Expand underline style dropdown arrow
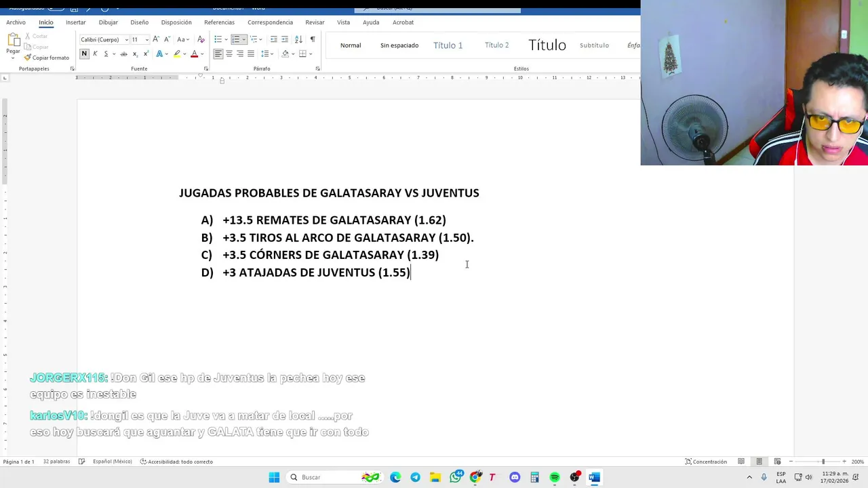The height and width of the screenshot is (488, 868). click(x=113, y=54)
